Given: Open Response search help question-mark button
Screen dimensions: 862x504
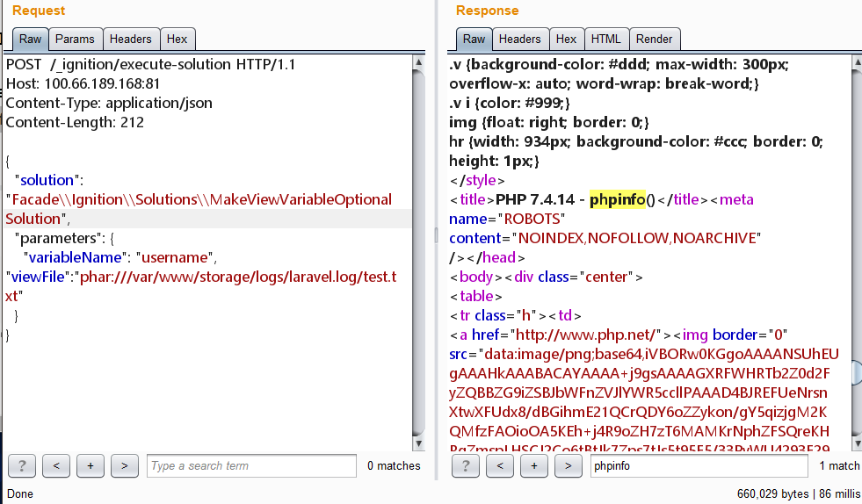Looking at the screenshot, I should (466, 466).
